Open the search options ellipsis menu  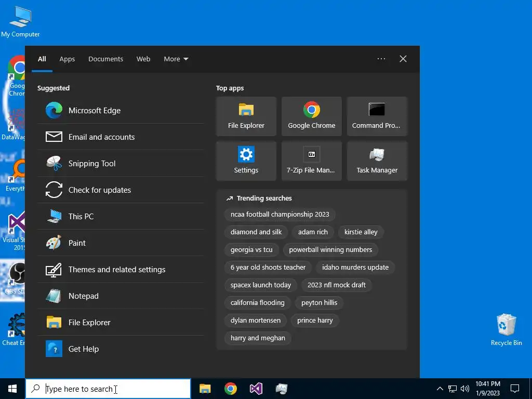(381, 59)
